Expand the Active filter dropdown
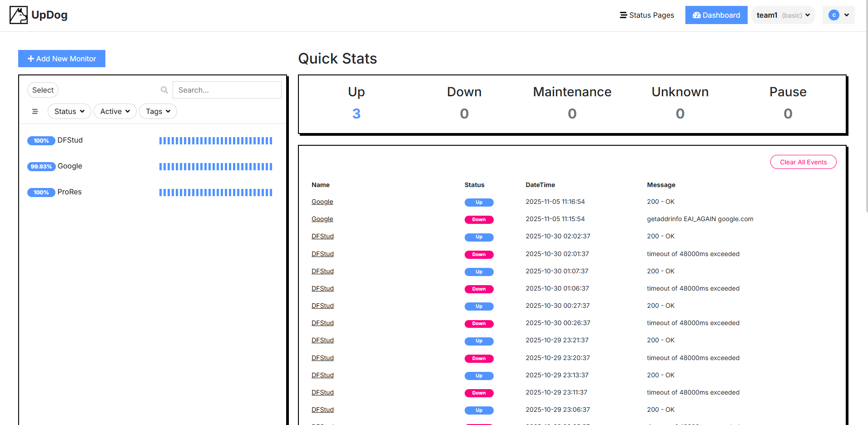 114,111
